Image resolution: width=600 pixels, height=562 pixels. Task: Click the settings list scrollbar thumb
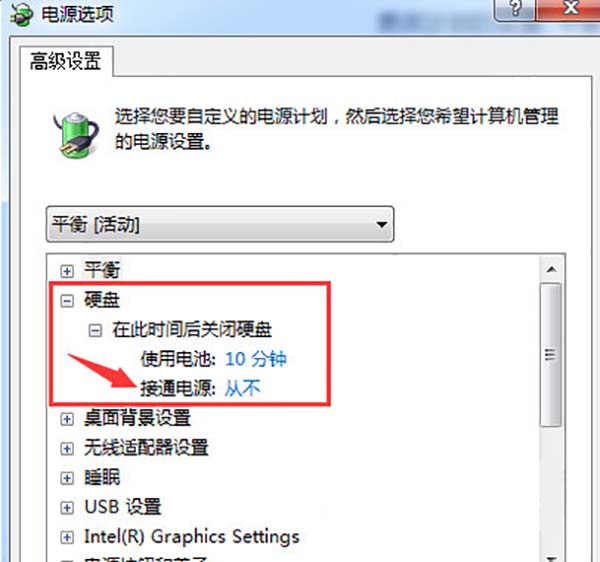pos(551,355)
